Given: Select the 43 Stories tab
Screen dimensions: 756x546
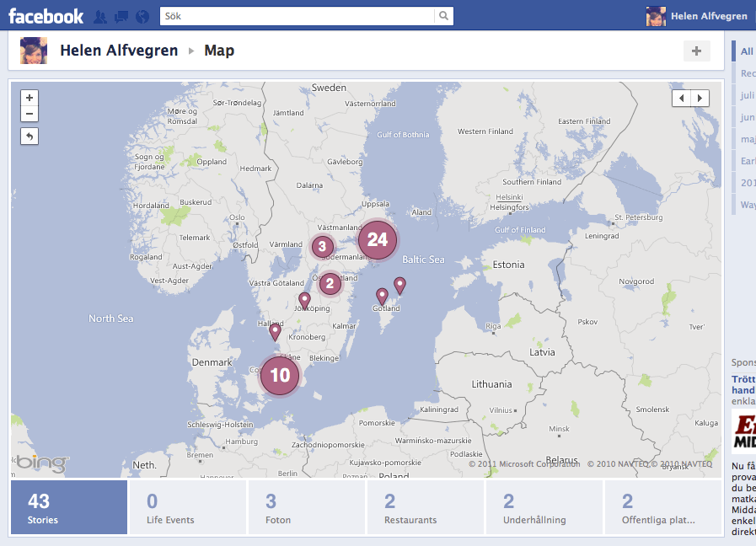Looking at the screenshot, I should point(69,507).
